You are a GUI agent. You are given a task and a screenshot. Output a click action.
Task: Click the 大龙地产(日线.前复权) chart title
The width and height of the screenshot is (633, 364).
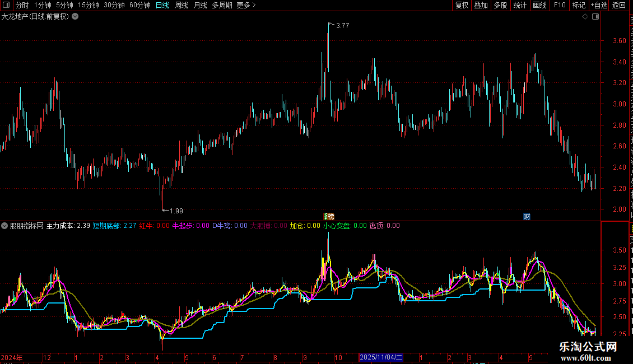(35, 17)
